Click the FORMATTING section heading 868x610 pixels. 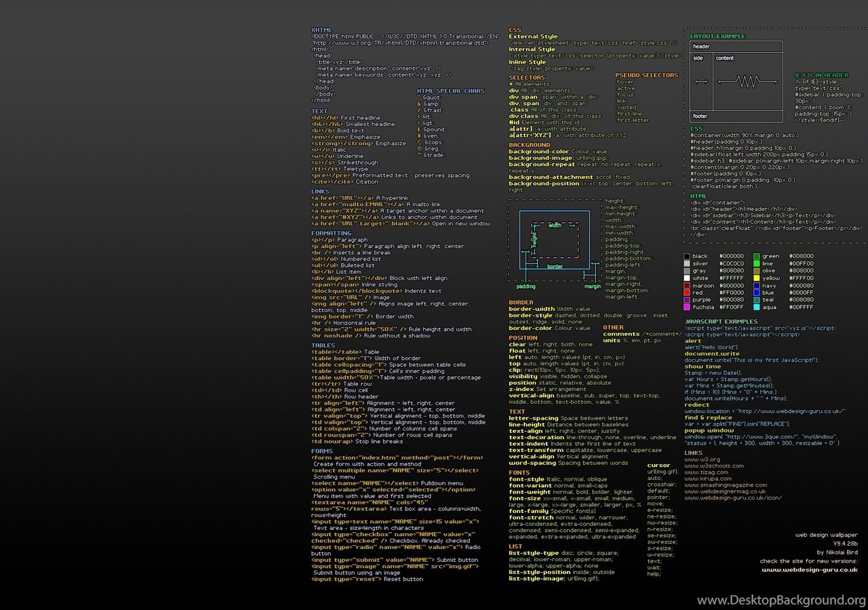point(331,233)
